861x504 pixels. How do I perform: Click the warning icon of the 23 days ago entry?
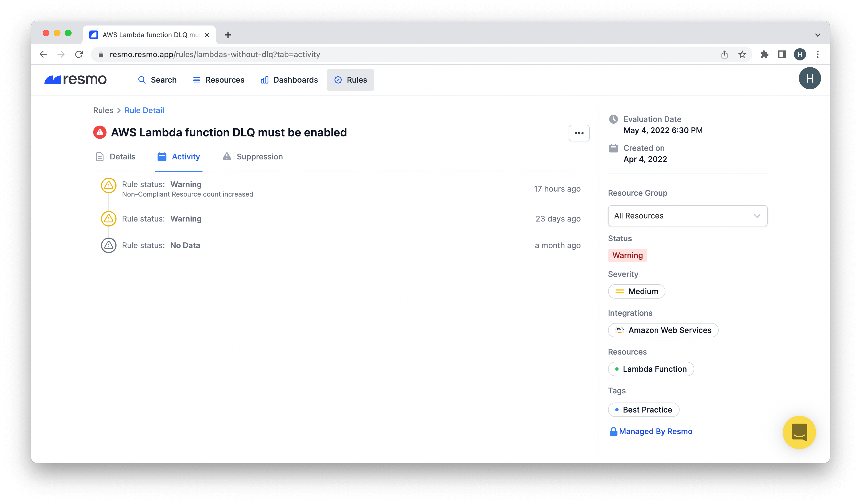click(109, 218)
